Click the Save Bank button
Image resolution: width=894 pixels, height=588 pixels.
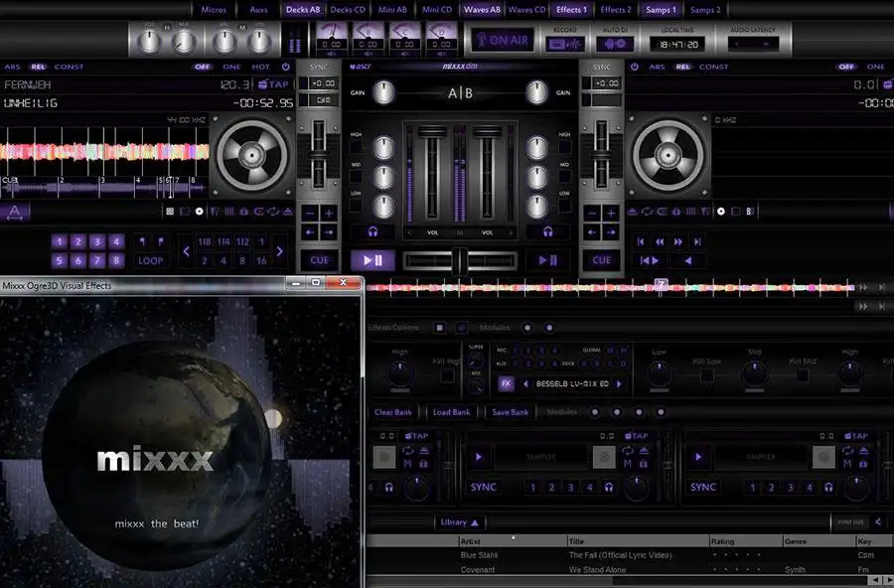click(510, 412)
